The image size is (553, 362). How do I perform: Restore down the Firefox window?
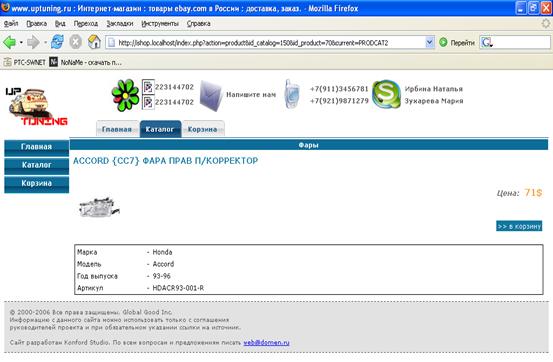[533, 8]
